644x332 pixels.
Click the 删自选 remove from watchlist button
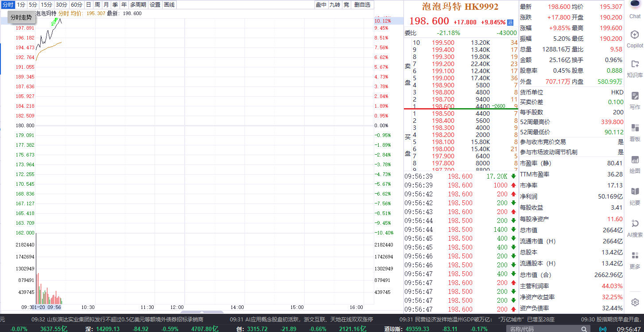(362, 4)
